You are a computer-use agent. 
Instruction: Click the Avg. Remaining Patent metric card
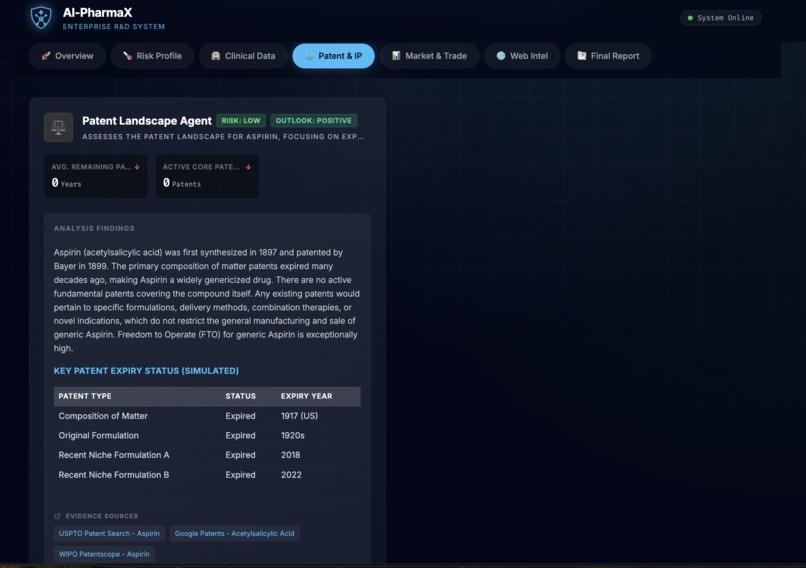[96, 176]
